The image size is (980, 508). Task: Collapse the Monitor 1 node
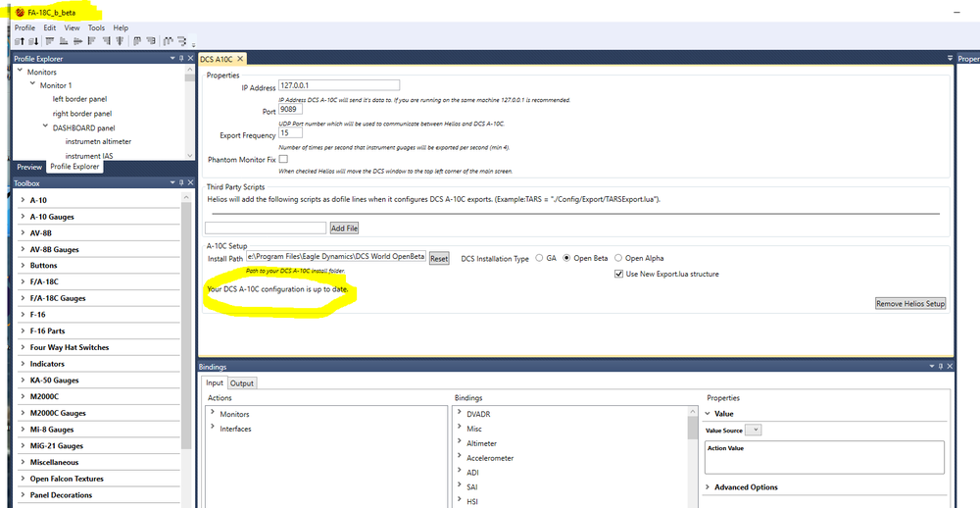pos(32,83)
